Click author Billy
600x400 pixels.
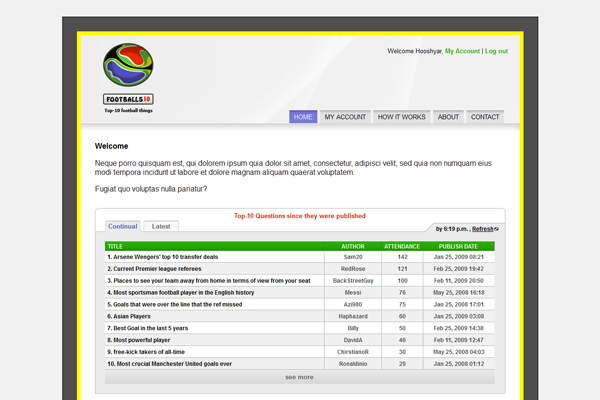(353, 328)
